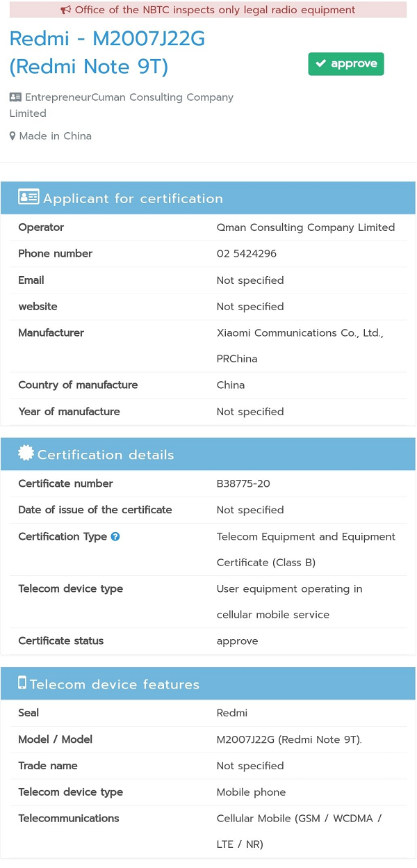
Task: Select the Applicant for certification section header
Action: coord(133,198)
